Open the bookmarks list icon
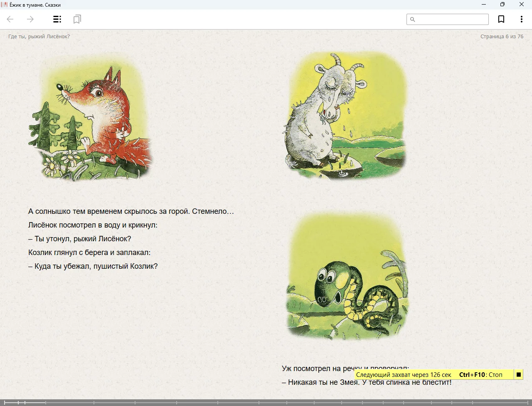 pos(77,19)
